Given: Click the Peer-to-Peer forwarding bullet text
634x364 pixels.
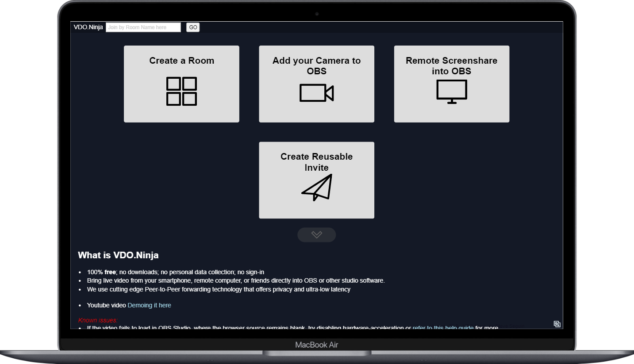Looking at the screenshot, I should click(219, 289).
